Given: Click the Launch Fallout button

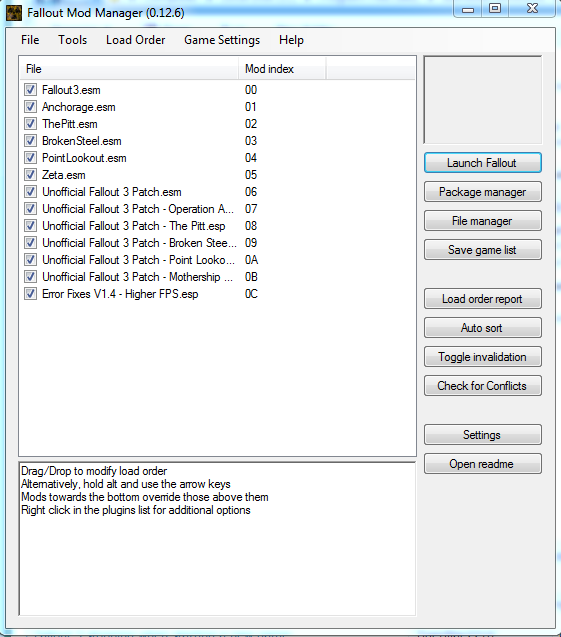Looking at the screenshot, I should coord(483,163).
